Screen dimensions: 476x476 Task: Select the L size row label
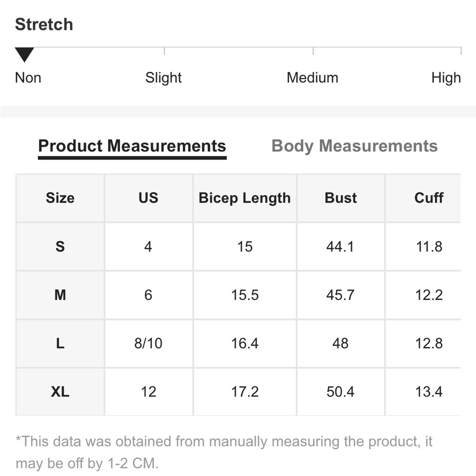click(60, 343)
